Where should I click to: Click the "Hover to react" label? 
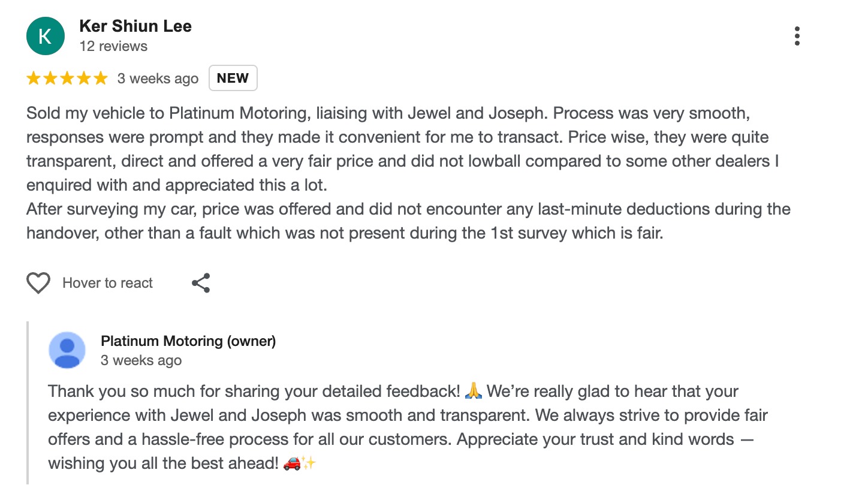(107, 283)
